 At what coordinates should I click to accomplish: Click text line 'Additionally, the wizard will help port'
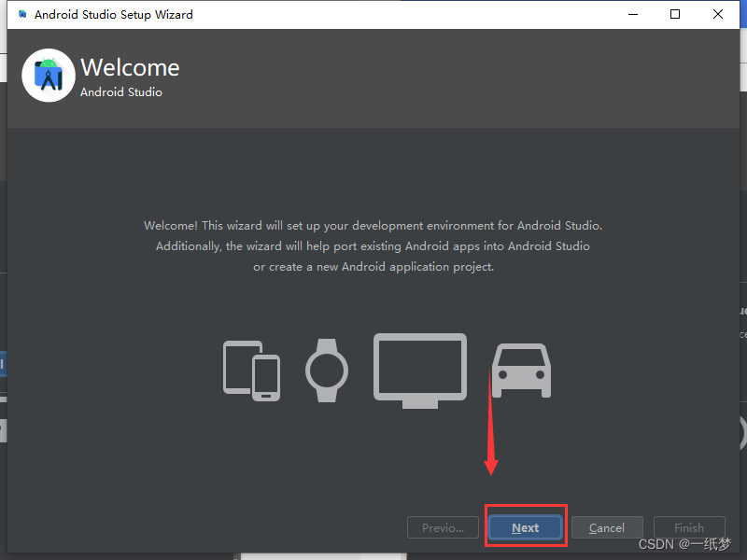click(373, 246)
